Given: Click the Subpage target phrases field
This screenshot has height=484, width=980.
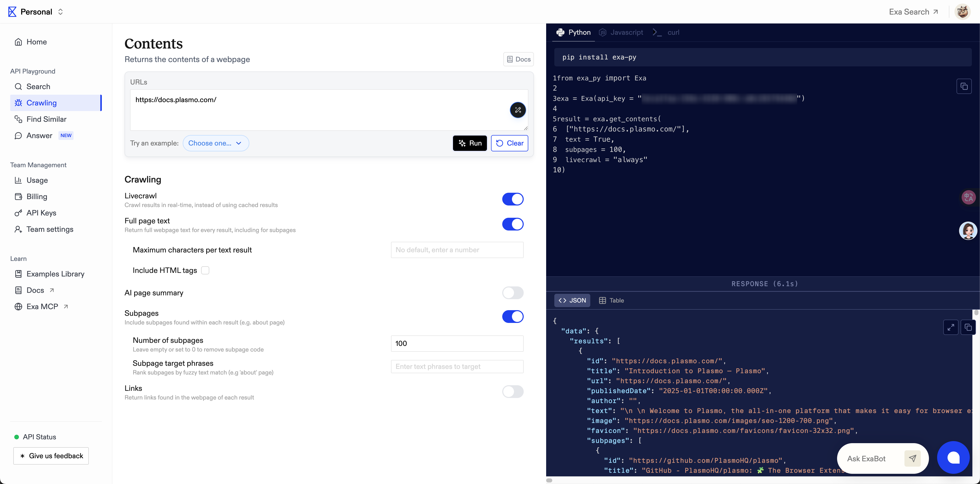Looking at the screenshot, I should click(457, 366).
